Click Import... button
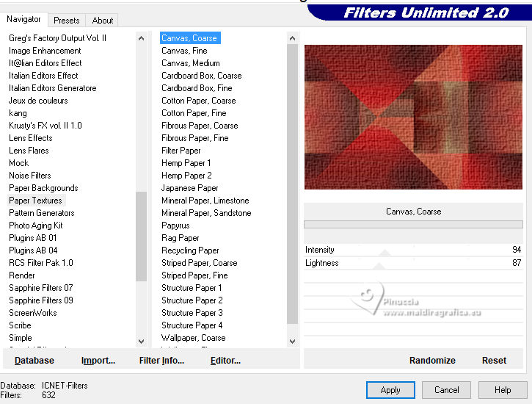This screenshot has height=404, width=532. click(x=98, y=360)
